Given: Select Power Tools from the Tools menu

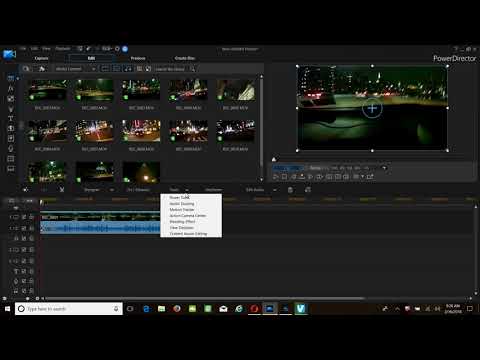Looking at the screenshot, I should tap(191, 197).
